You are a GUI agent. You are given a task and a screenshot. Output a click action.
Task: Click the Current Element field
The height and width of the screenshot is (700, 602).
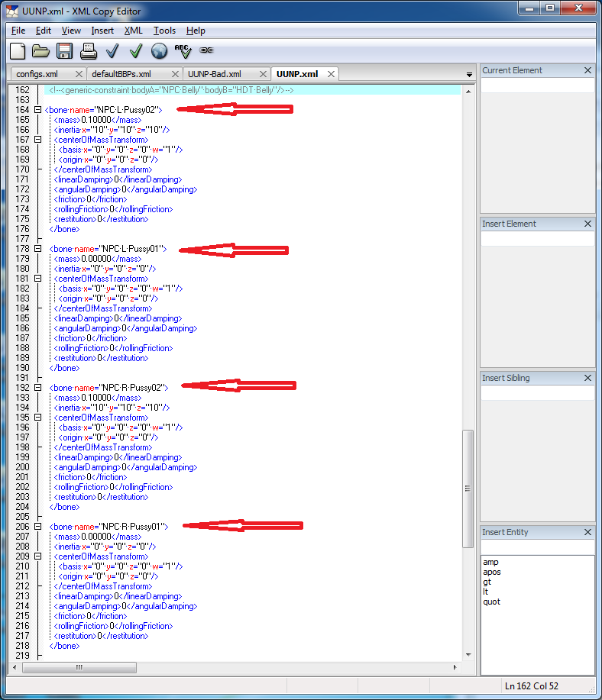point(538,85)
